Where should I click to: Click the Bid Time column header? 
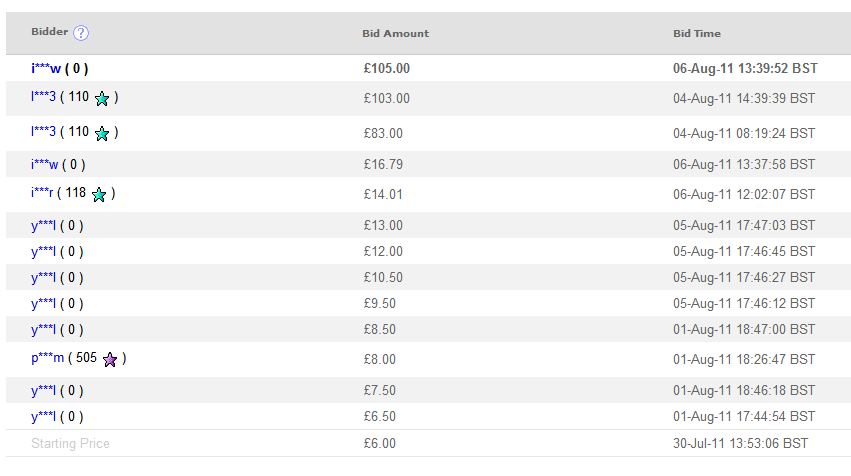point(697,34)
